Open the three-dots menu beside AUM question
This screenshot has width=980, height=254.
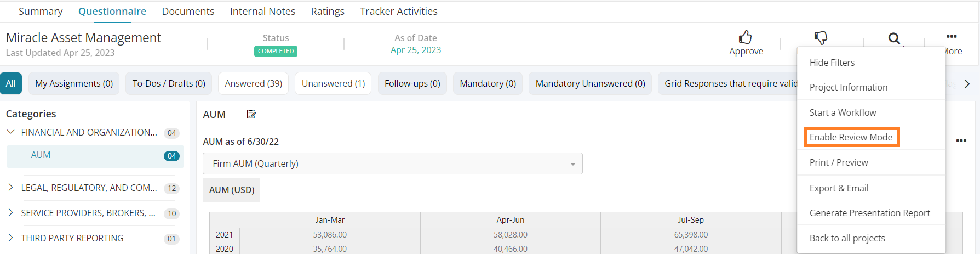click(x=961, y=141)
